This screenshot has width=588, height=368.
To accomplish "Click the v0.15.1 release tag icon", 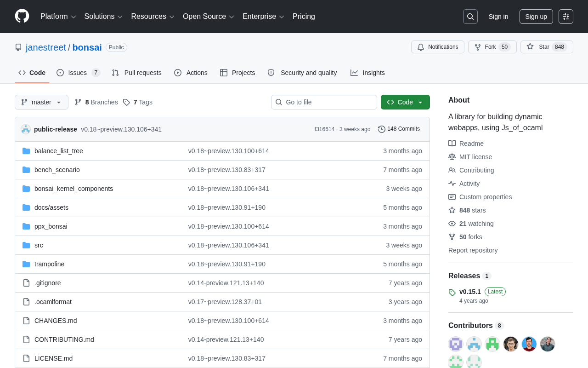I will point(452,293).
